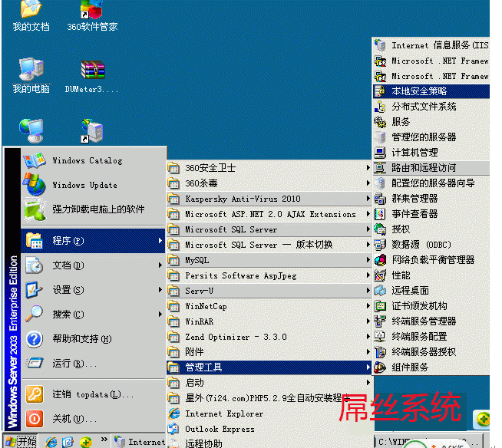Expand quick launch overflow chevron on taskbar
Viewport: 502px width, 448px height.
[104, 439]
